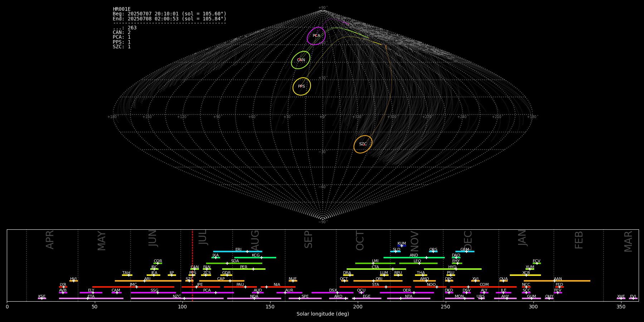The height and width of the screenshot is (322, 644).
Task: Click the NDA shower label
Action: [254, 297]
